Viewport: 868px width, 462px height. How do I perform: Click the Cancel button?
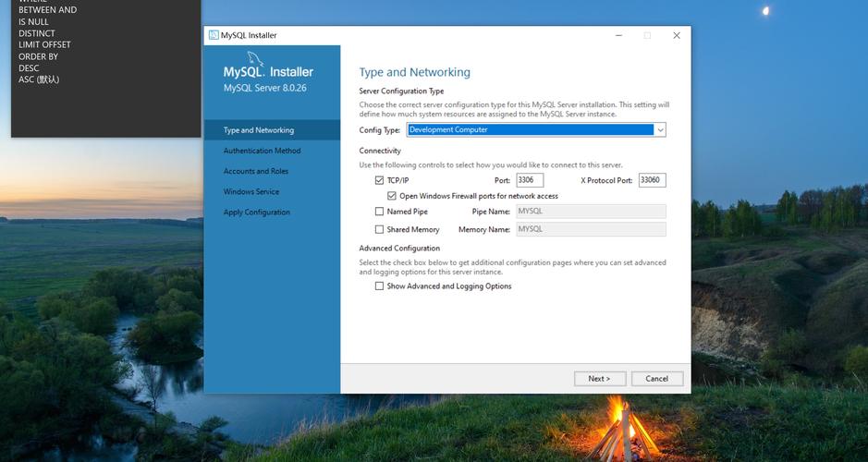[x=657, y=379]
